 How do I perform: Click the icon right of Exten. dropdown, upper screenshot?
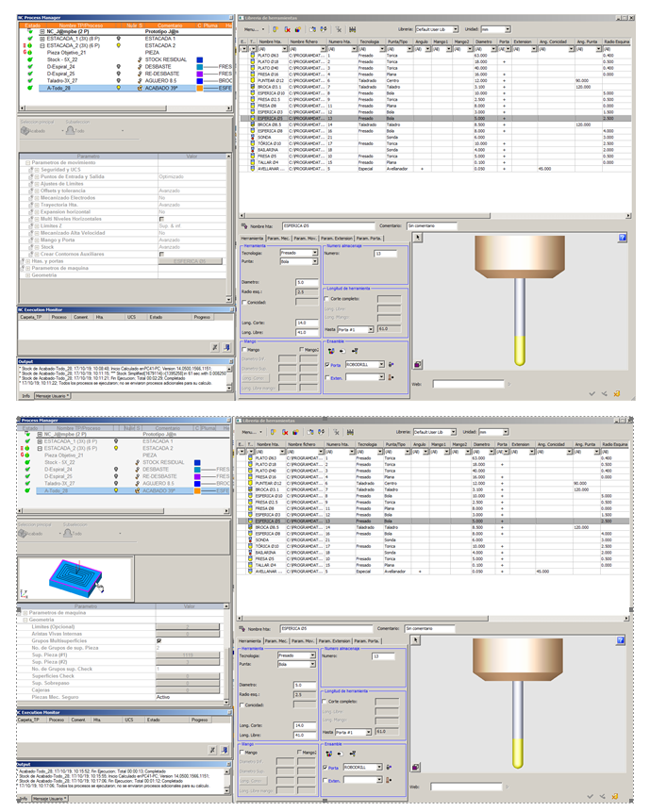coord(391,377)
